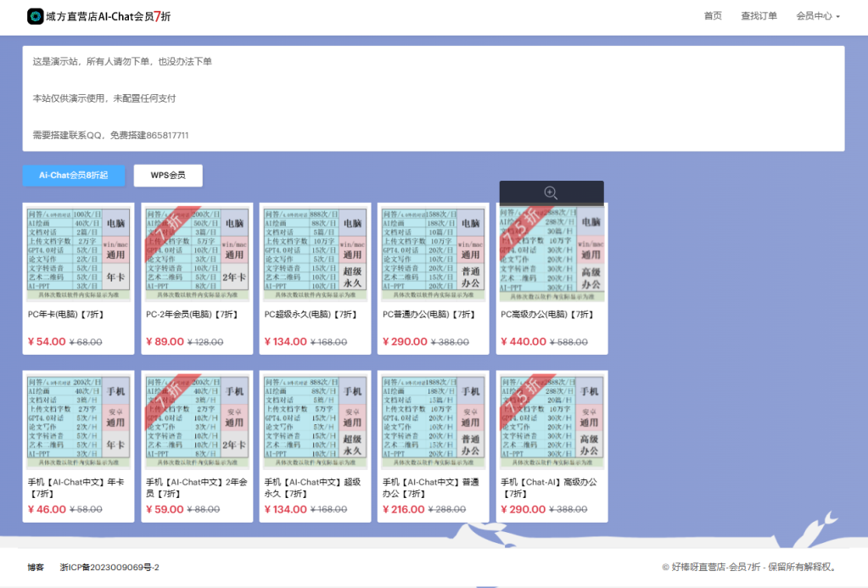
Task: Open the 会员中心 dropdown menu
Action: 818,16
